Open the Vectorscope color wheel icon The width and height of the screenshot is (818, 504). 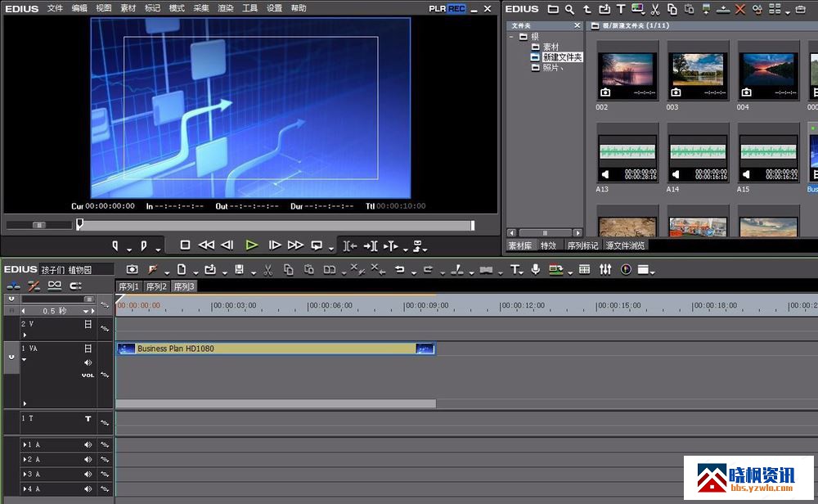coord(626,269)
